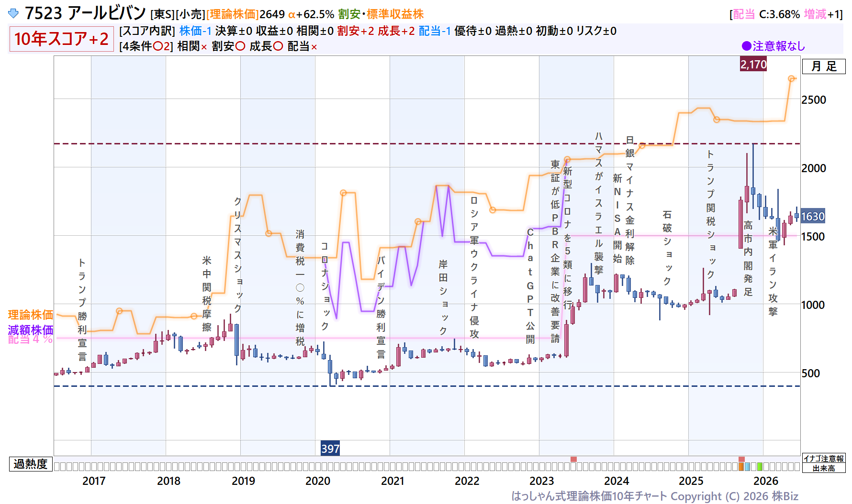
Task: Click the 優待±0 score item
Action: (473, 31)
